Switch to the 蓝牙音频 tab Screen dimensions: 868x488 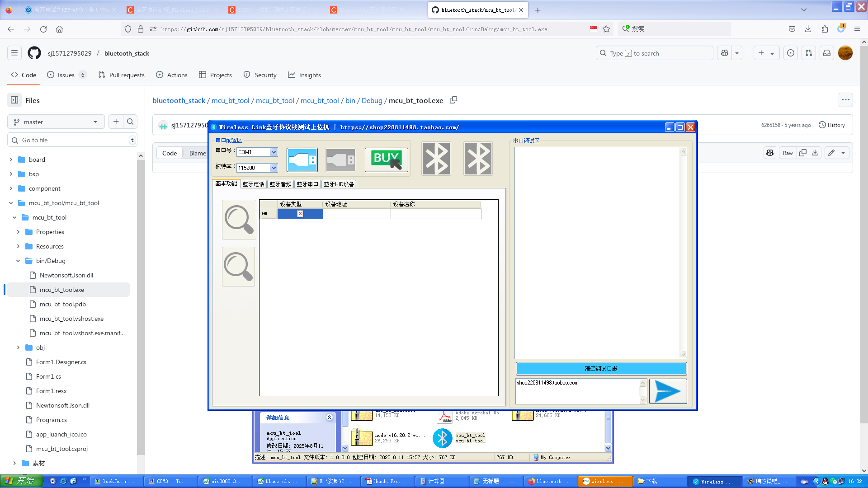click(280, 184)
